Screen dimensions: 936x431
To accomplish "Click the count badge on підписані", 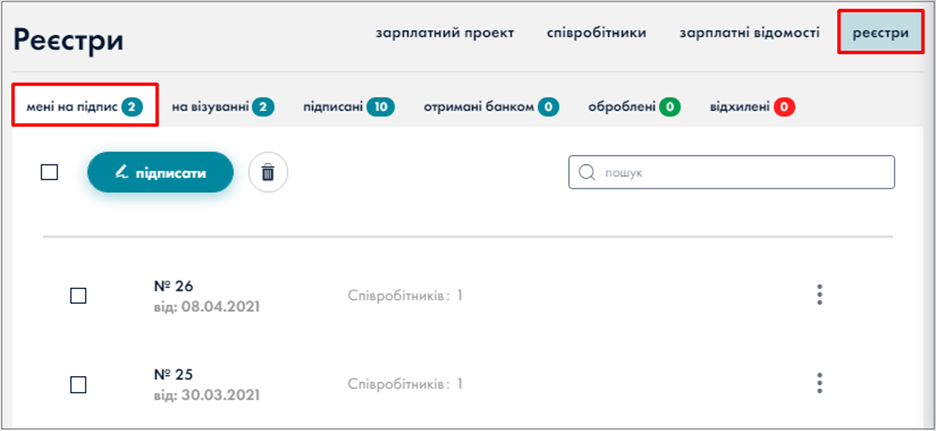I will click(380, 106).
